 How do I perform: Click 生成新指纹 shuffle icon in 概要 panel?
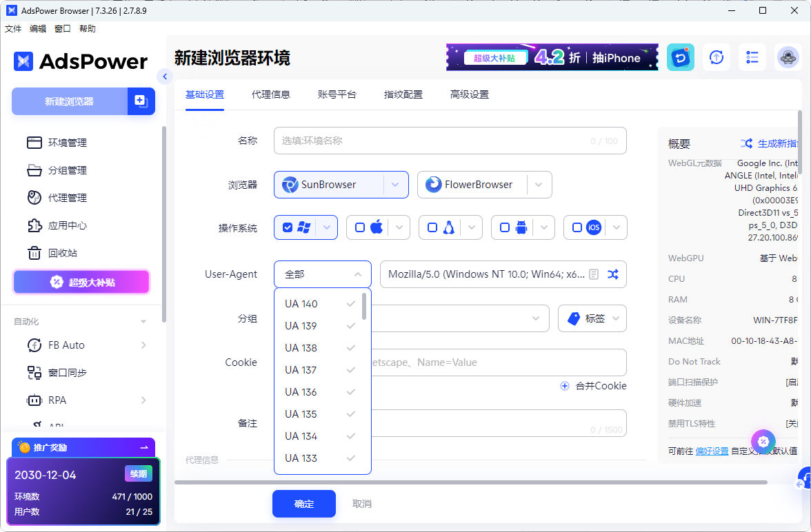[746, 144]
